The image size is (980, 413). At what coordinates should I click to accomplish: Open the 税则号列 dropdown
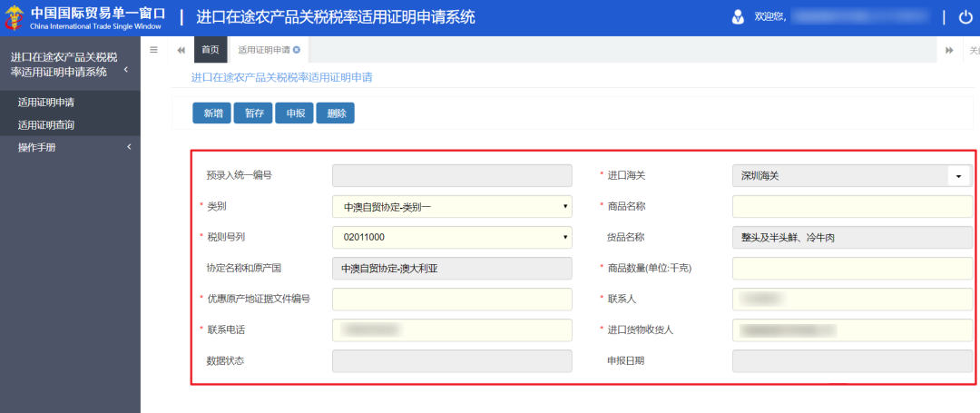[452, 238]
